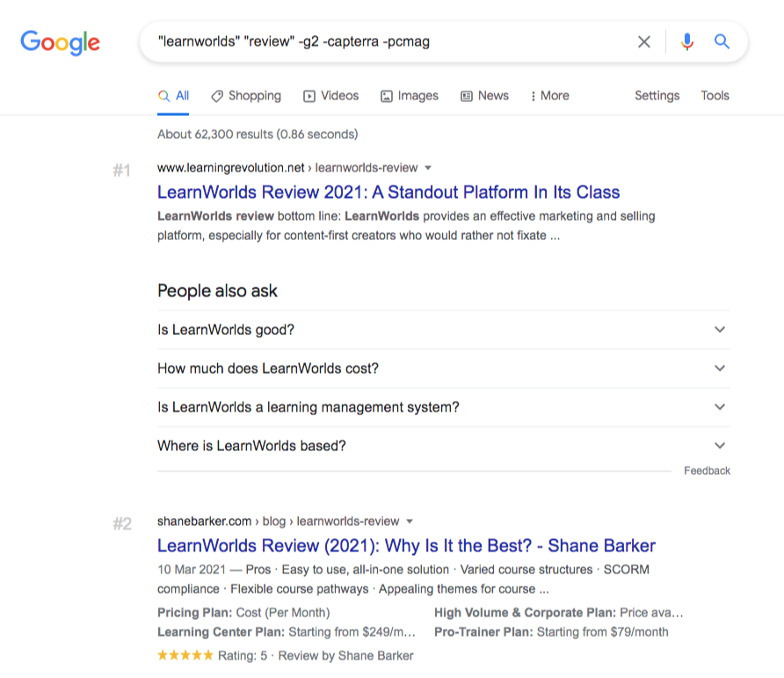
Task: Submit search using the magnifier icon
Action: point(722,41)
